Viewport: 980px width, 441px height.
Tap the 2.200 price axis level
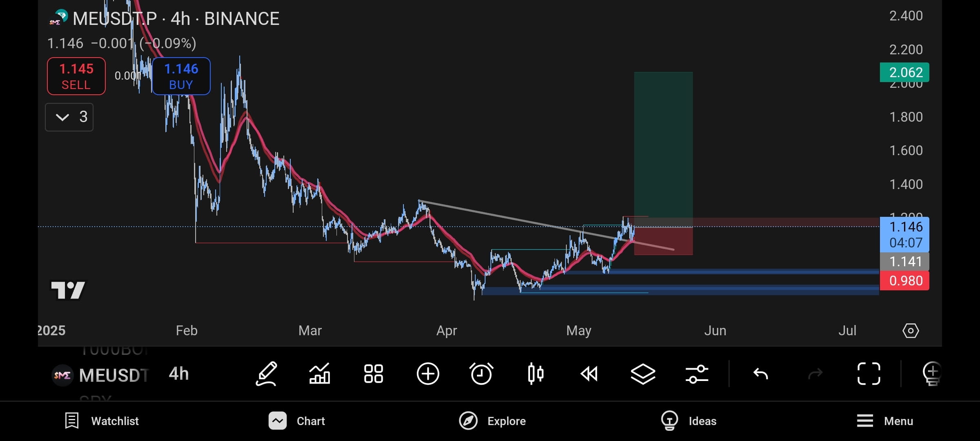point(906,50)
